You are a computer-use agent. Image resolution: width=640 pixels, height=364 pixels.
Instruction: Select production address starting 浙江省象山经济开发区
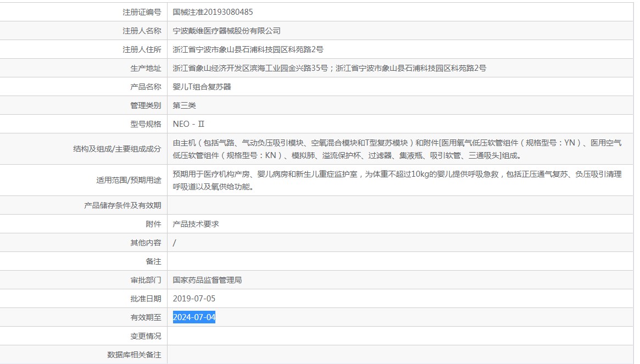point(330,68)
